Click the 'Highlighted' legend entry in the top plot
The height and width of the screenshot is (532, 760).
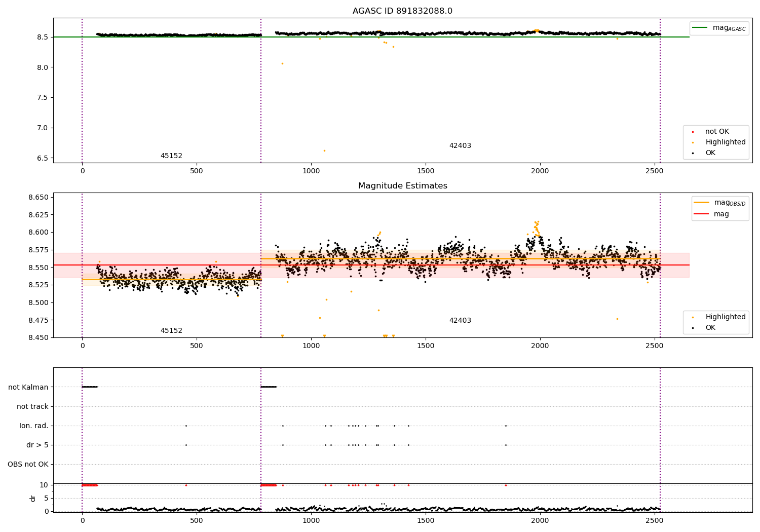pos(725,142)
